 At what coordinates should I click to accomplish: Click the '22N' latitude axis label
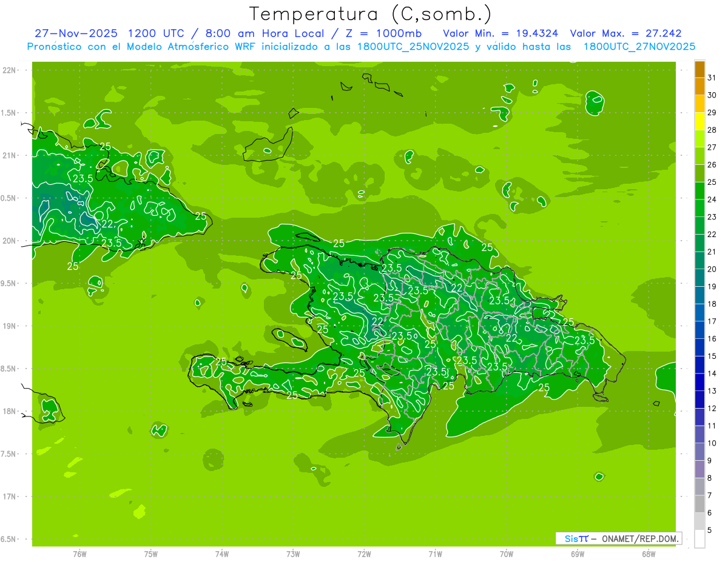pyautogui.click(x=9, y=70)
